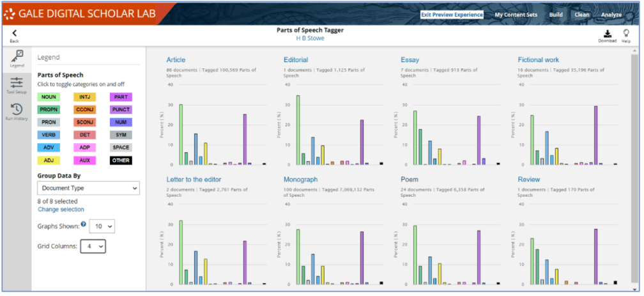The height and width of the screenshot is (296, 644).
Task: Expand the Graphs Shown dropdown
Action: pyautogui.click(x=102, y=226)
